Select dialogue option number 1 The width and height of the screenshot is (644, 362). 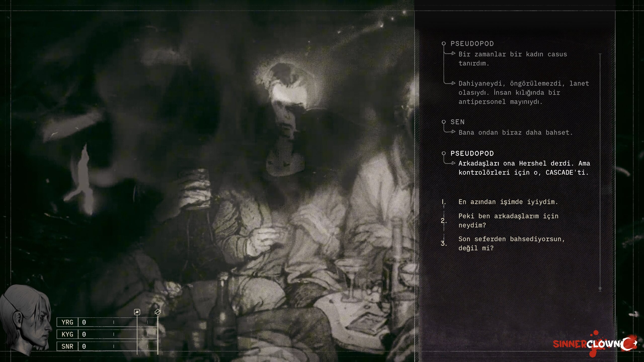coord(444,202)
